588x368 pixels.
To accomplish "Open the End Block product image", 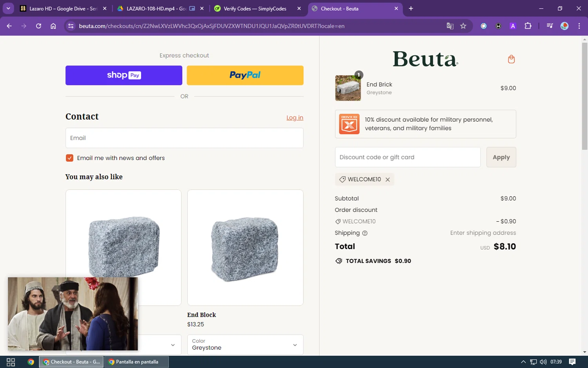I will [x=245, y=248].
